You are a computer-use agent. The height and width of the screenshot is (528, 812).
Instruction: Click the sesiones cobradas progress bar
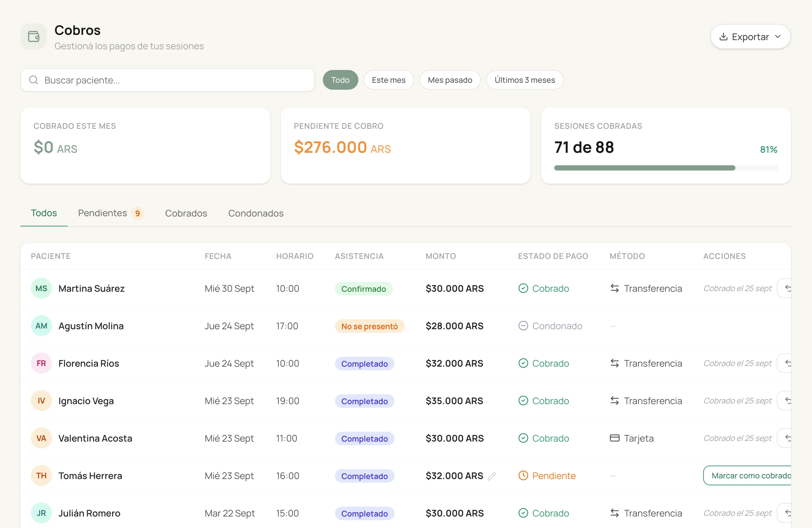point(666,168)
